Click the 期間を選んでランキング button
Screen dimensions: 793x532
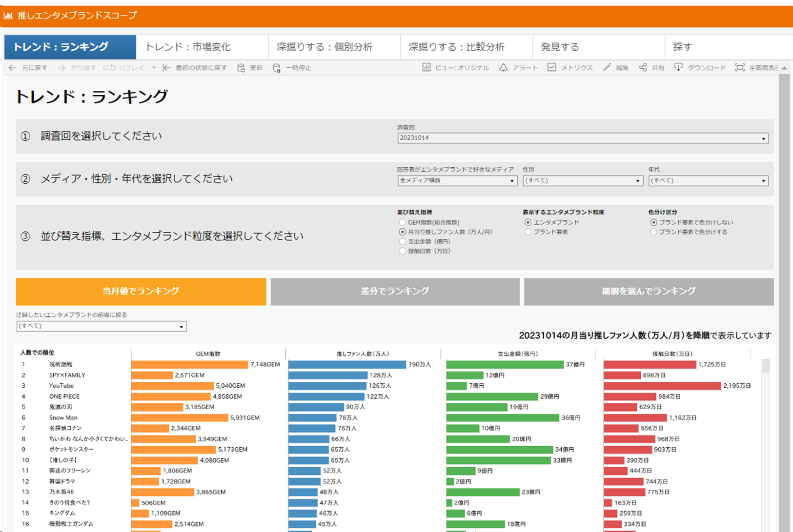649,292
